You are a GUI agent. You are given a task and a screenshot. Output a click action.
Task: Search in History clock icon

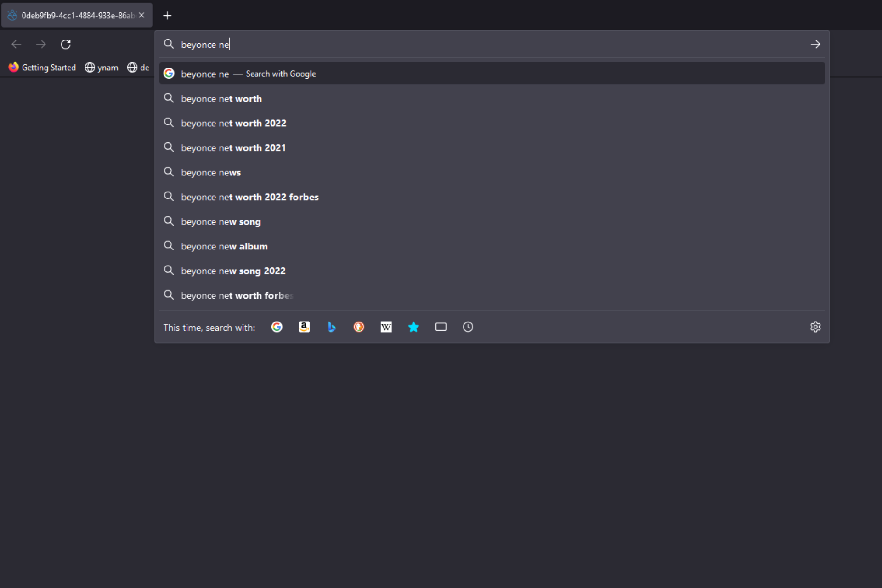pos(468,327)
